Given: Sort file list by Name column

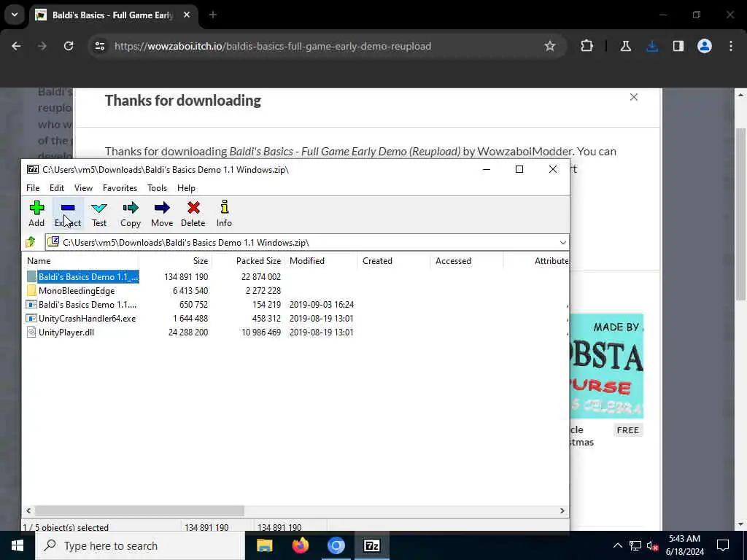Looking at the screenshot, I should click(x=81, y=261).
